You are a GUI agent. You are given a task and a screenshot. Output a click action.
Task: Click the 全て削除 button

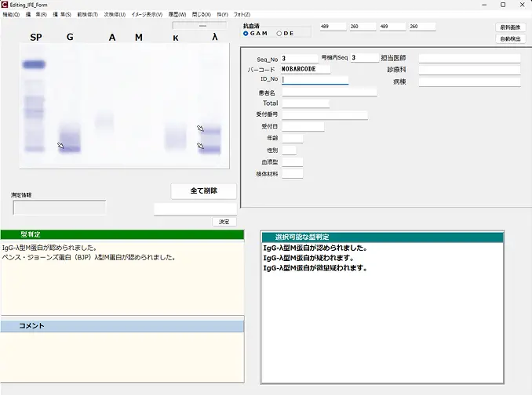click(x=203, y=190)
